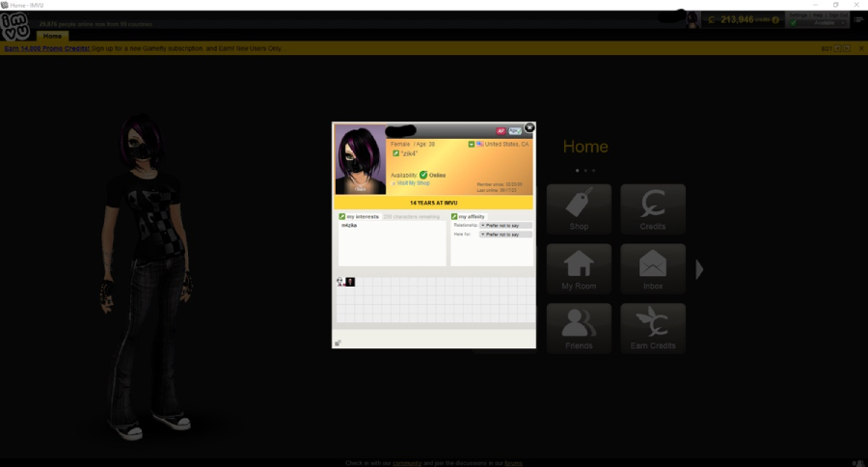868x467 pixels.
Task: Click the profile avatar picture
Action: click(x=361, y=159)
